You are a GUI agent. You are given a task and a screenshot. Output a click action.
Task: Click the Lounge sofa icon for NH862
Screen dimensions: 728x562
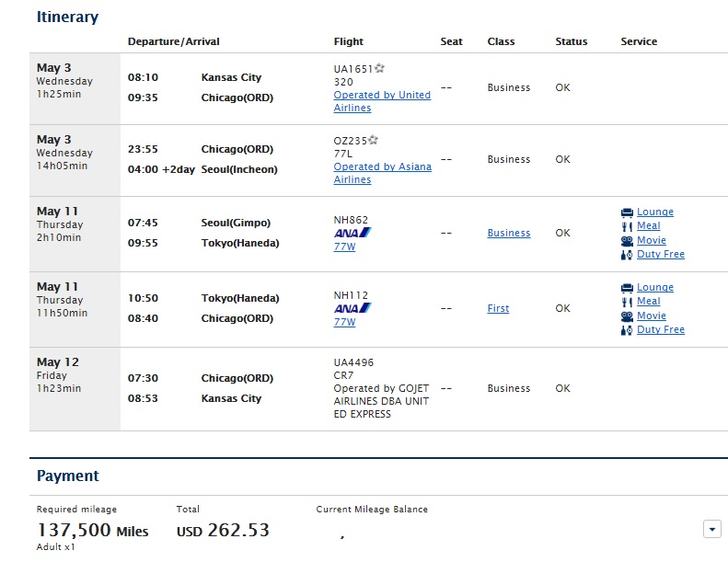coord(627,212)
